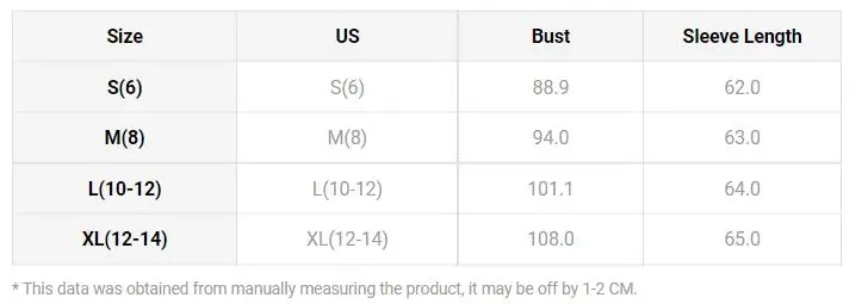Viewport: 868px width, 304px height.
Task: Select the M(8) size row label
Action: pos(125,137)
